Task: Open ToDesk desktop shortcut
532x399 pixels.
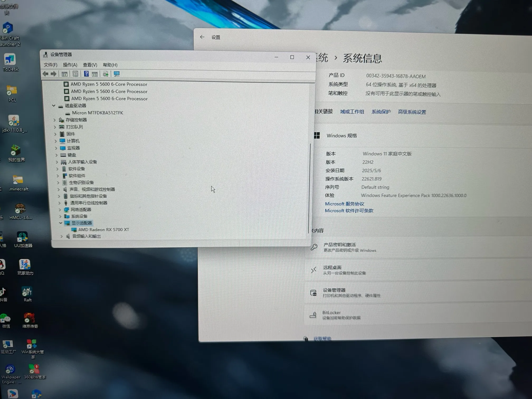Action: pyautogui.click(x=10, y=63)
